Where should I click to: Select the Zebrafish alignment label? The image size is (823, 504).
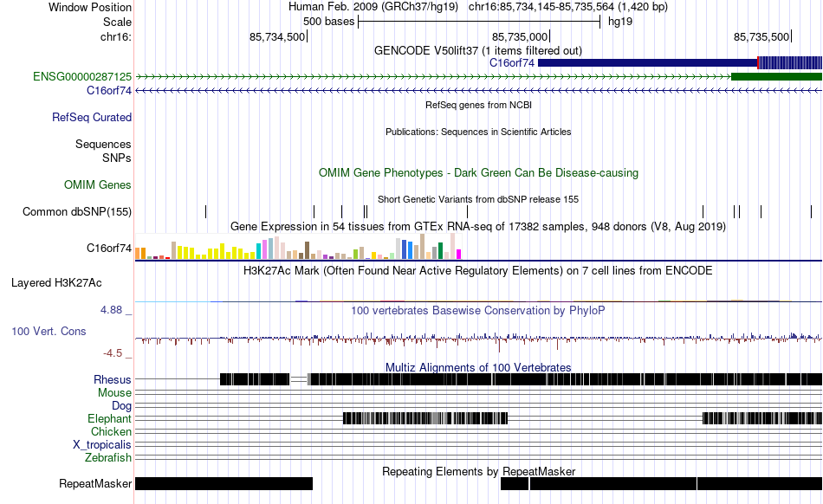108,457
